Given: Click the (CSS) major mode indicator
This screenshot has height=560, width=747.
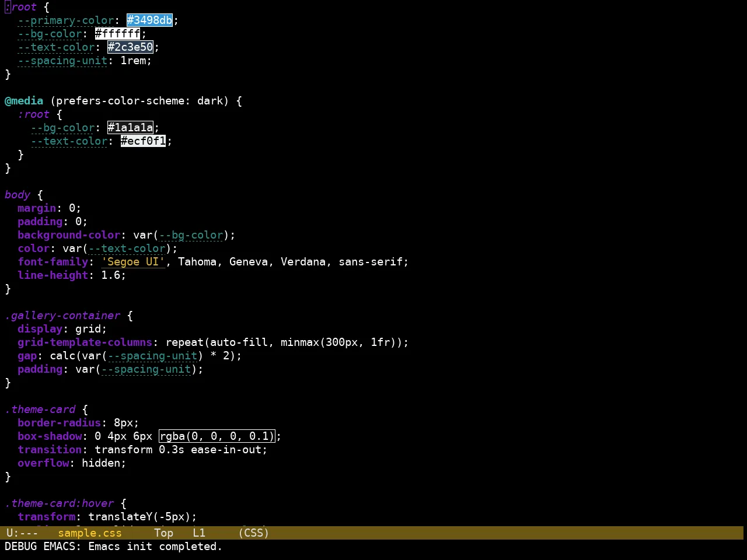Looking at the screenshot, I should (x=254, y=533).
